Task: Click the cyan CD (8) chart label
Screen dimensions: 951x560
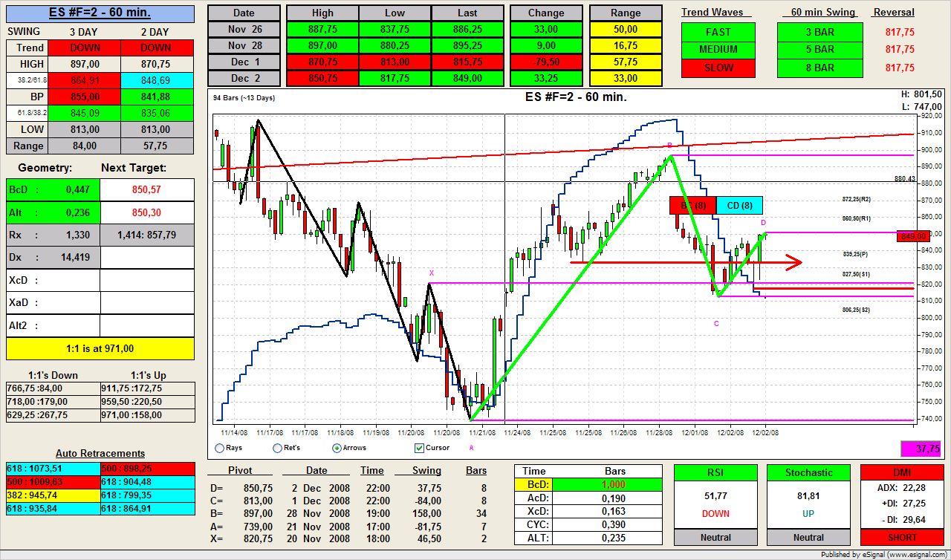Action: pos(739,205)
